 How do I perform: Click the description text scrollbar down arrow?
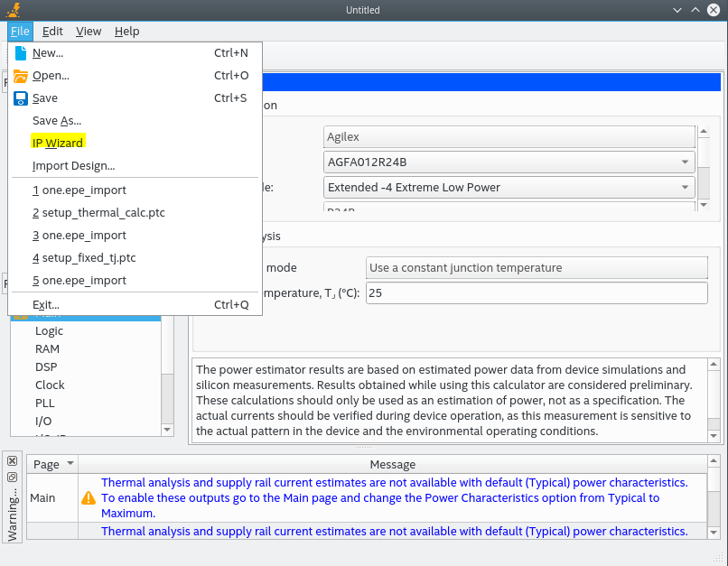point(714,436)
